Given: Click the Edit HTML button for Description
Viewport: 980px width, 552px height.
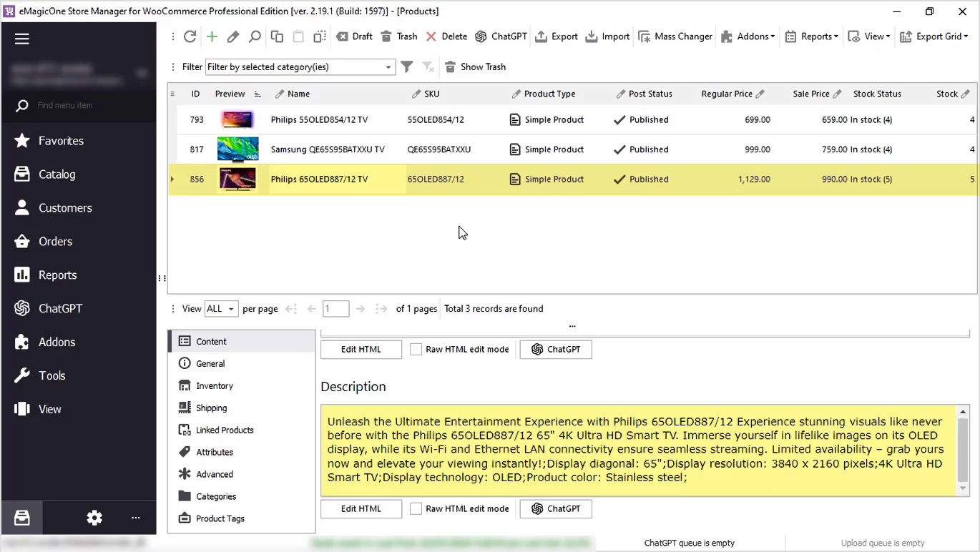Looking at the screenshot, I should [361, 508].
